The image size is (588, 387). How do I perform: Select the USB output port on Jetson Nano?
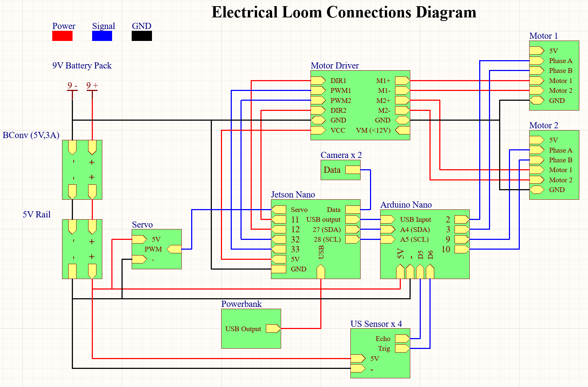[x=353, y=219]
